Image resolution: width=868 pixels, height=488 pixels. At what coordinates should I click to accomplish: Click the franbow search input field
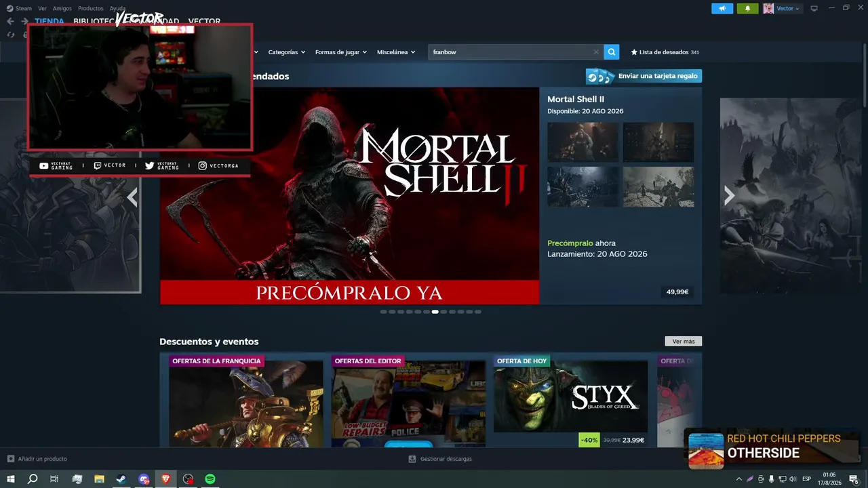tap(512, 52)
